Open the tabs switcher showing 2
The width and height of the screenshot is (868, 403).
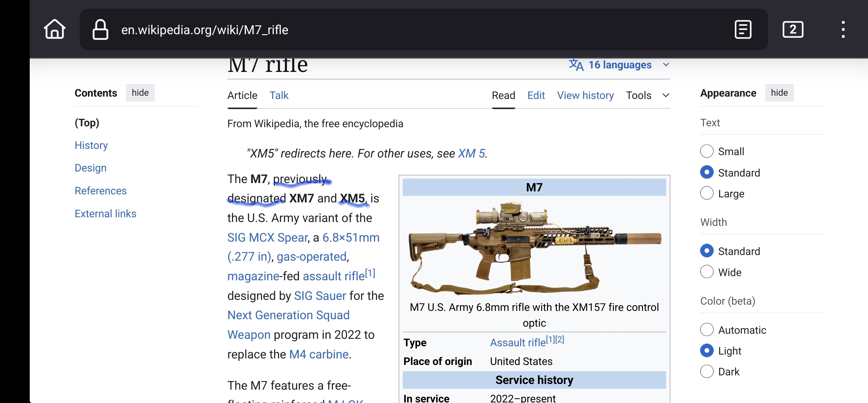pyautogui.click(x=792, y=30)
